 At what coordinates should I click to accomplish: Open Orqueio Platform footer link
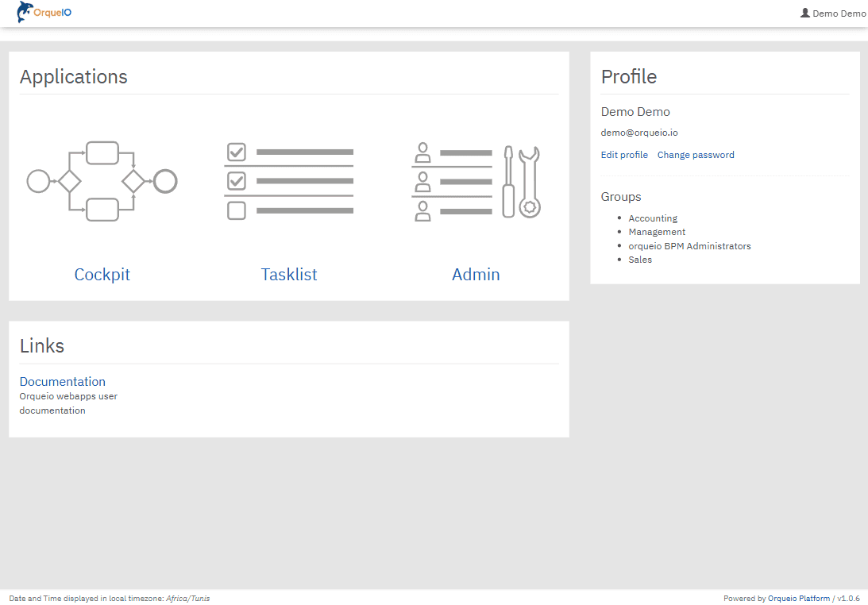(x=798, y=599)
